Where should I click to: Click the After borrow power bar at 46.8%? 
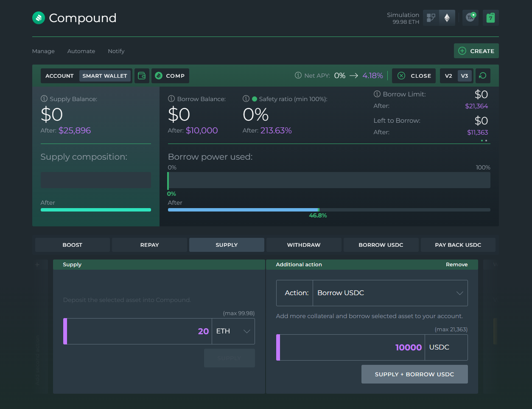point(329,210)
